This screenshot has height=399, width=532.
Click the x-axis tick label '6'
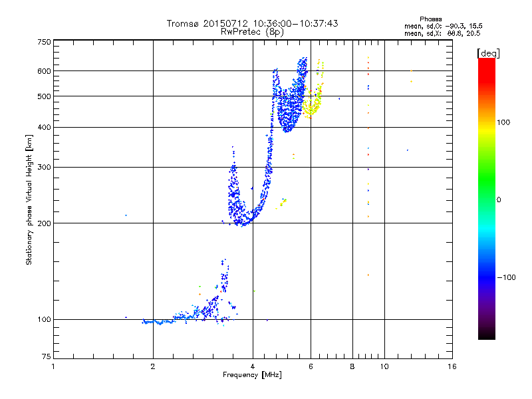point(311,366)
